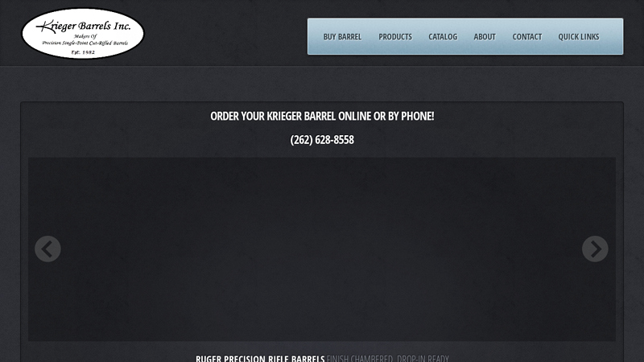This screenshot has height=362, width=644.
Task: Click the 'Est. 1982' text in logo
Action: click(83, 52)
